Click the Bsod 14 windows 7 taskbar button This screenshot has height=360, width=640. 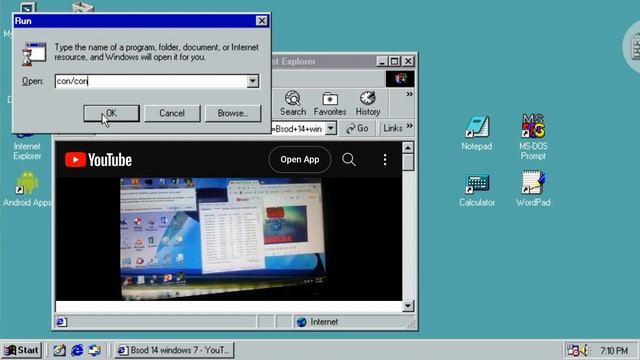pos(174,350)
